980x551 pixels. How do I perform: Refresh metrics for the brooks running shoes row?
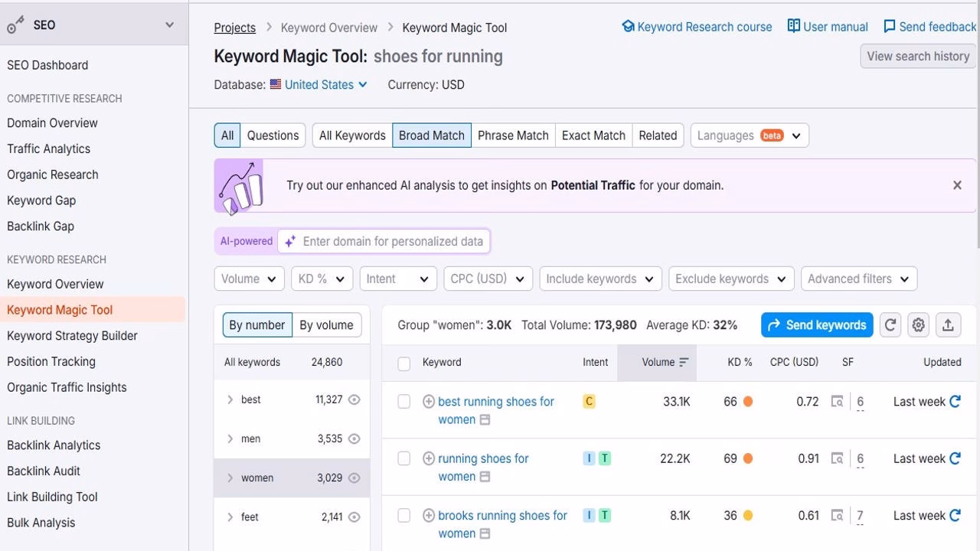point(954,515)
